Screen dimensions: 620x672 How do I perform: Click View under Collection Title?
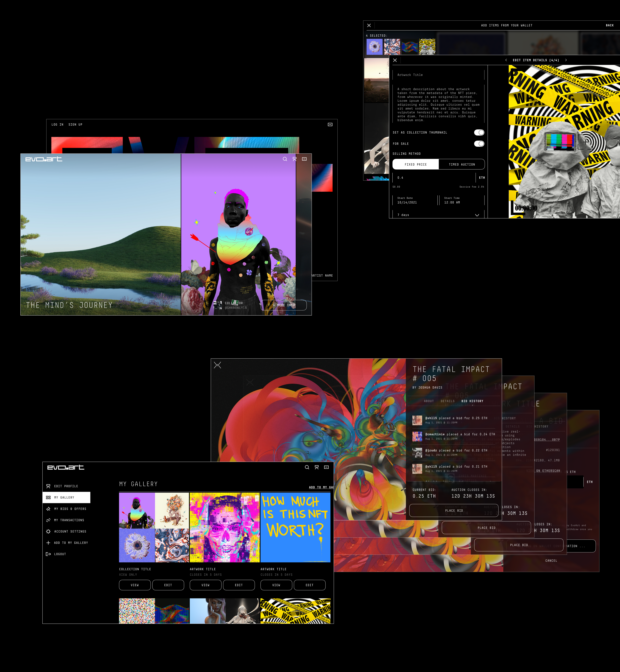click(x=135, y=585)
